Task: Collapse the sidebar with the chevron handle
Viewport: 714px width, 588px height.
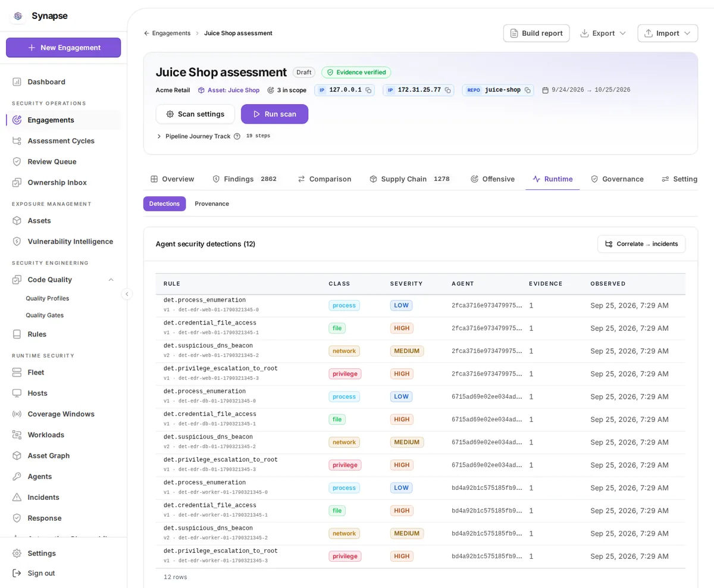Action: pyautogui.click(x=127, y=294)
